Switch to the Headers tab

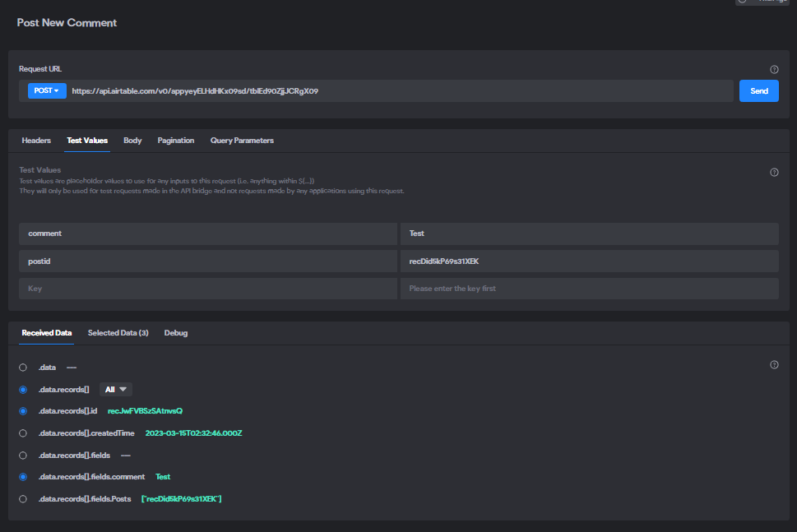(36, 141)
